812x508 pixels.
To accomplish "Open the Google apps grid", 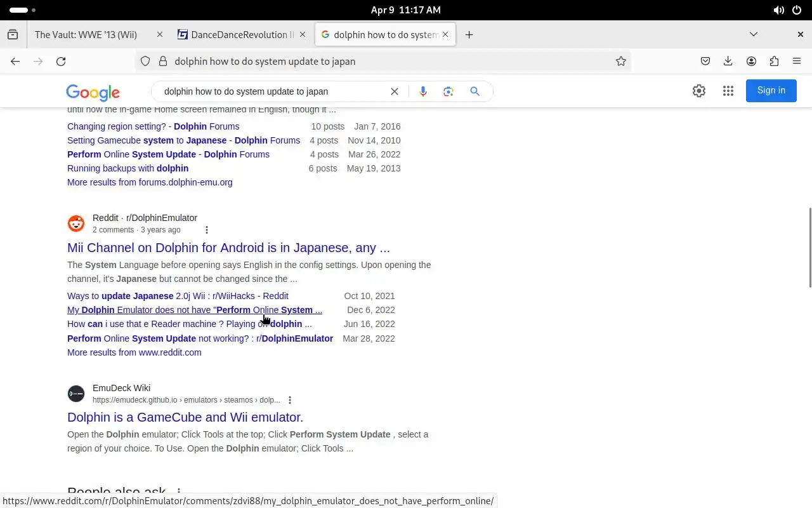I will pos(728,91).
